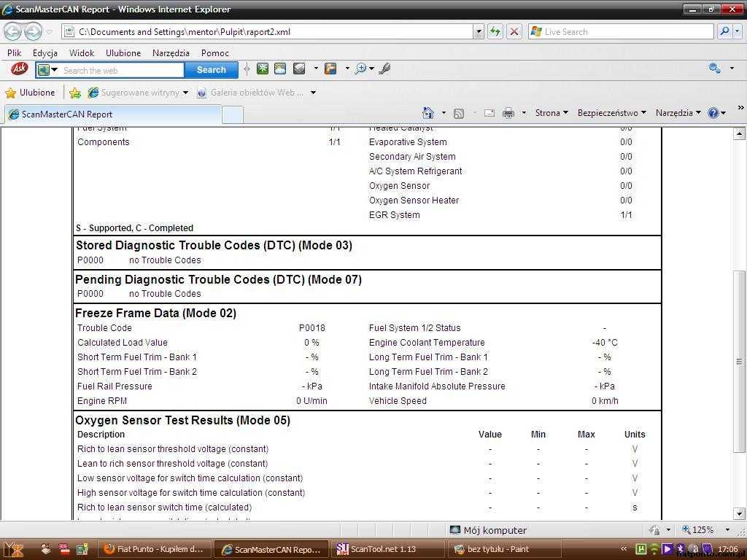Click the orange window icon on Ask toolbar

pyautogui.click(x=330, y=69)
